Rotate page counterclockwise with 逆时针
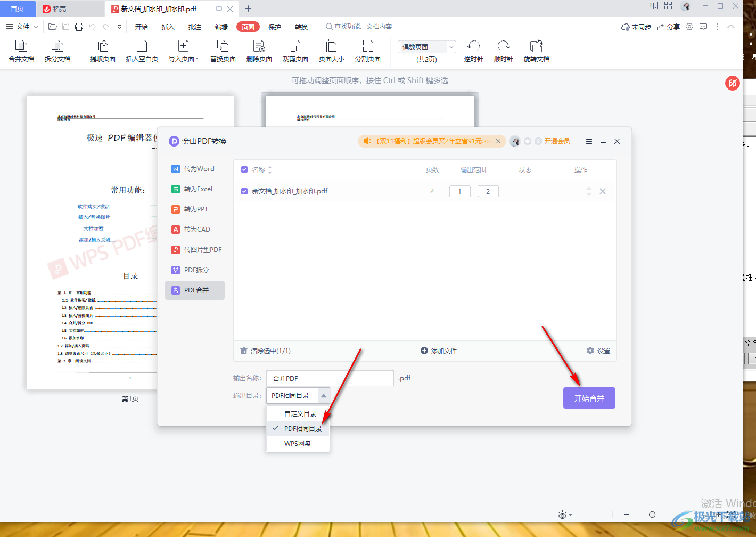Viewport: 756px width, 537px height. pos(473,51)
